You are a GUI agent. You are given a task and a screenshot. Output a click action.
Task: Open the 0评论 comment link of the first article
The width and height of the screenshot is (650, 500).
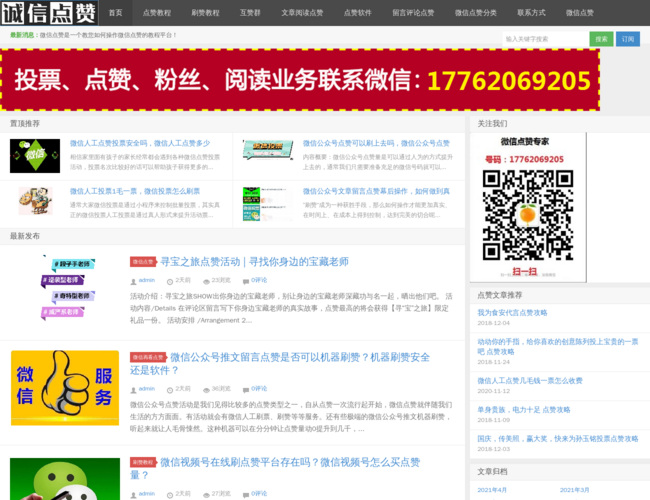[x=259, y=280]
